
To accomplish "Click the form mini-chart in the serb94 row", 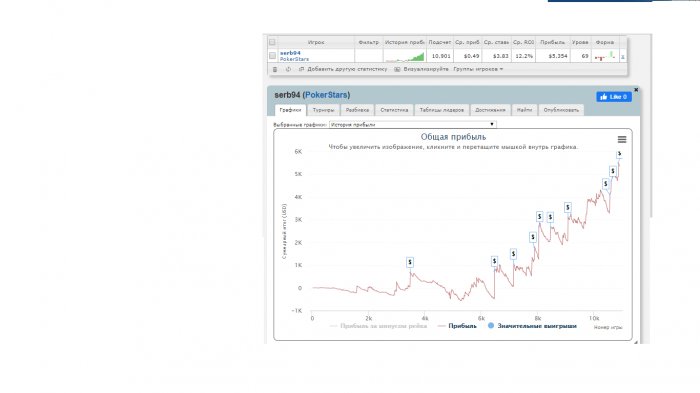I will 605,56.
